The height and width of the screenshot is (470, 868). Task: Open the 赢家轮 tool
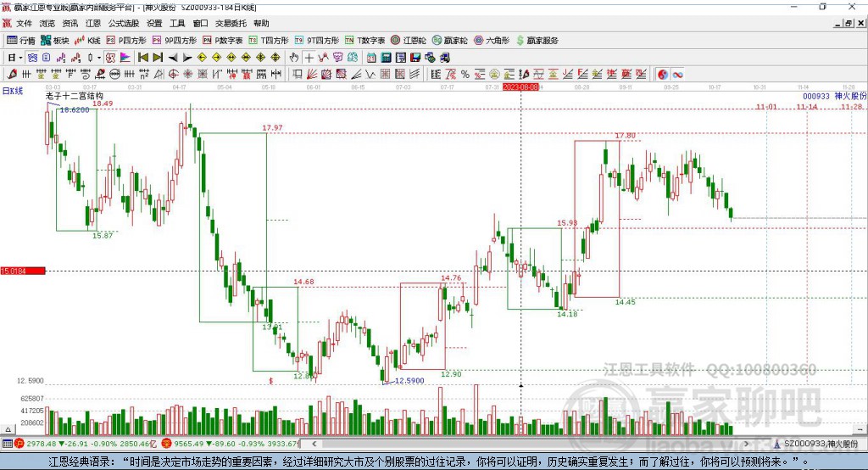(449, 41)
